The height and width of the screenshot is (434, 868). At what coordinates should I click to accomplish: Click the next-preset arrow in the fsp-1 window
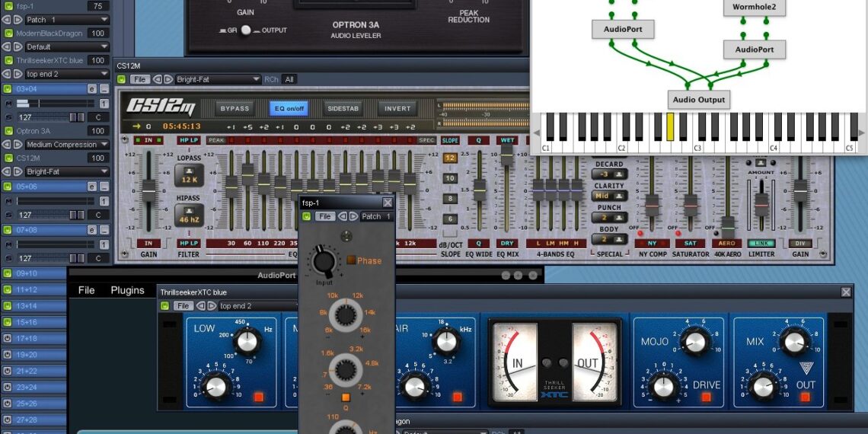pyautogui.click(x=353, y=216)
